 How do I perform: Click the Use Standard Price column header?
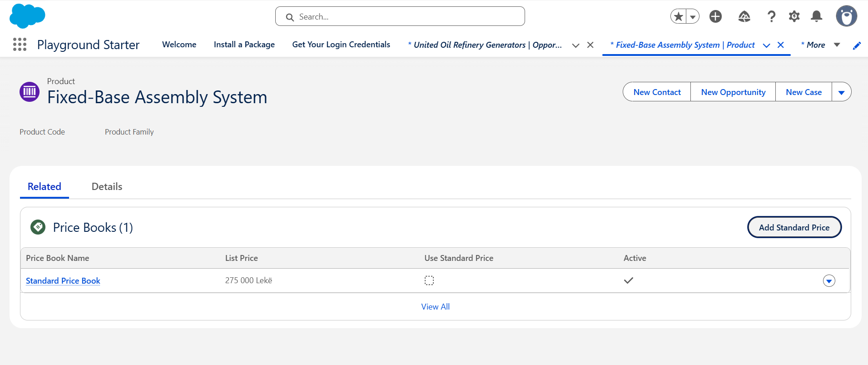coord(459,258)
